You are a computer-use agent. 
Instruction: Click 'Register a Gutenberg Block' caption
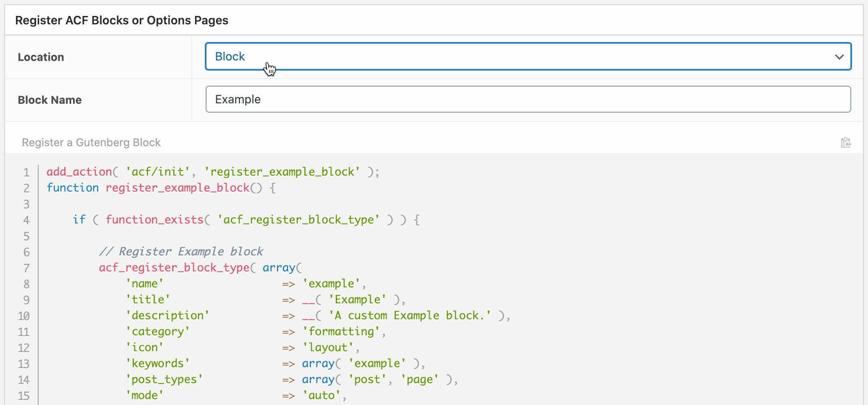coord(91,143)
